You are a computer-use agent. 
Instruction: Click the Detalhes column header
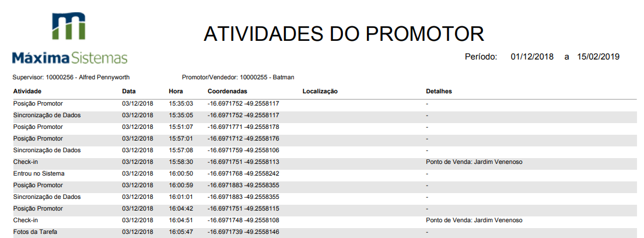click(439, 91)
